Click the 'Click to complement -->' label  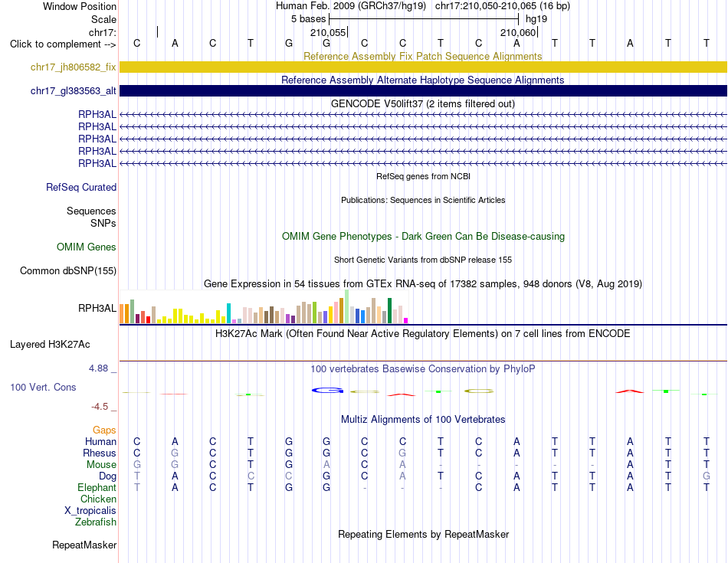(x=63, y=44)
